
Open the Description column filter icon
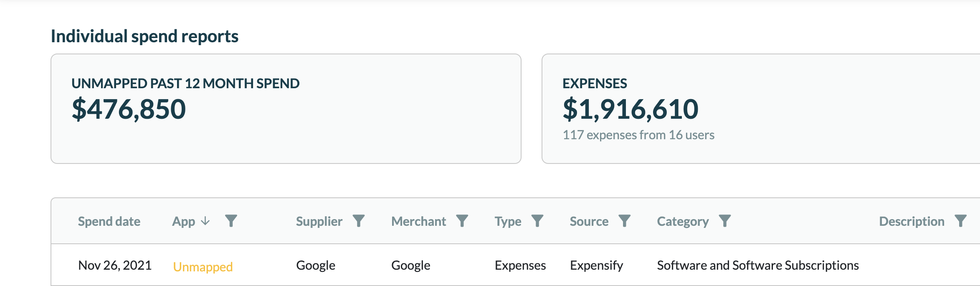click(x=961, y=221)
